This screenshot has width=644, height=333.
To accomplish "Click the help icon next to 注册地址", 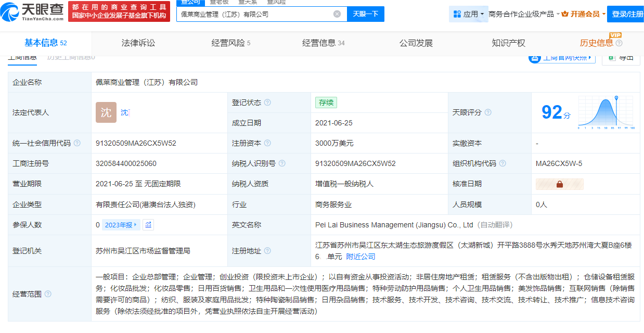I will 267,251.
